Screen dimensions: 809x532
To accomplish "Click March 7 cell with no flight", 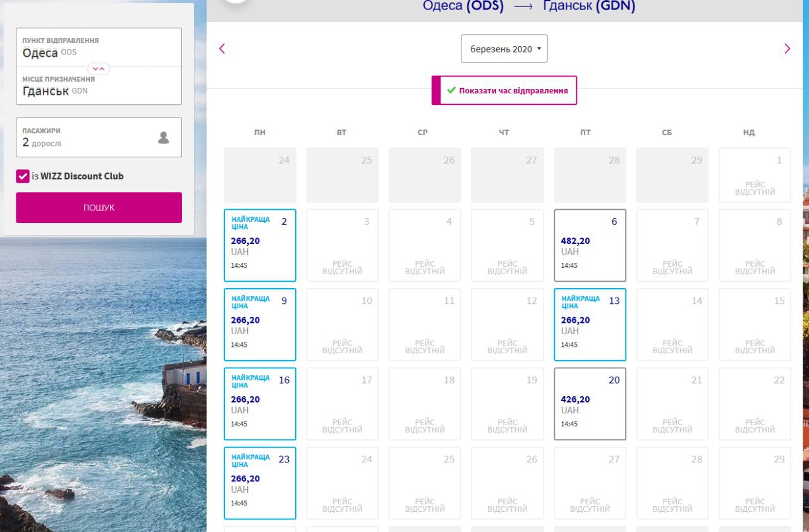I will 672,245.
